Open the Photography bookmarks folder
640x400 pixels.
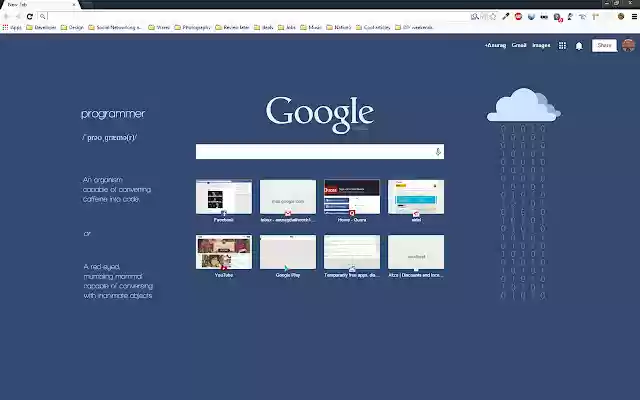pos(193,27)
